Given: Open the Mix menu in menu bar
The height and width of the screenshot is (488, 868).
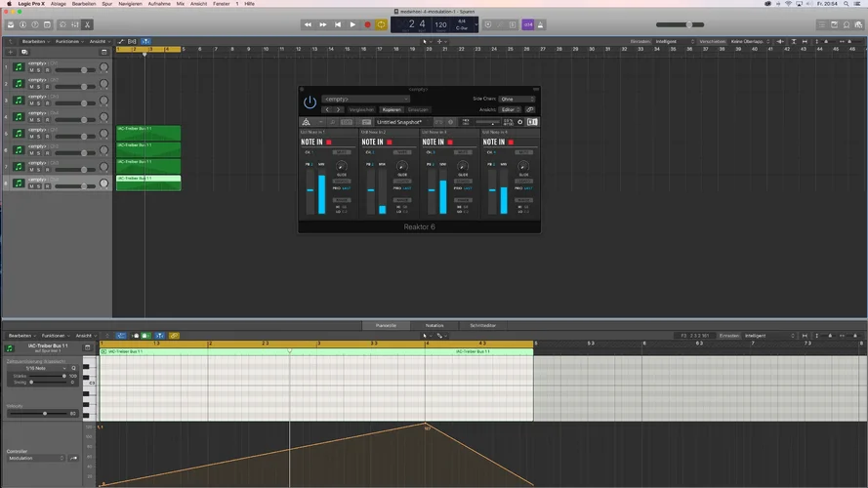Looking at the screenshot, I should (x=180, y=4).
